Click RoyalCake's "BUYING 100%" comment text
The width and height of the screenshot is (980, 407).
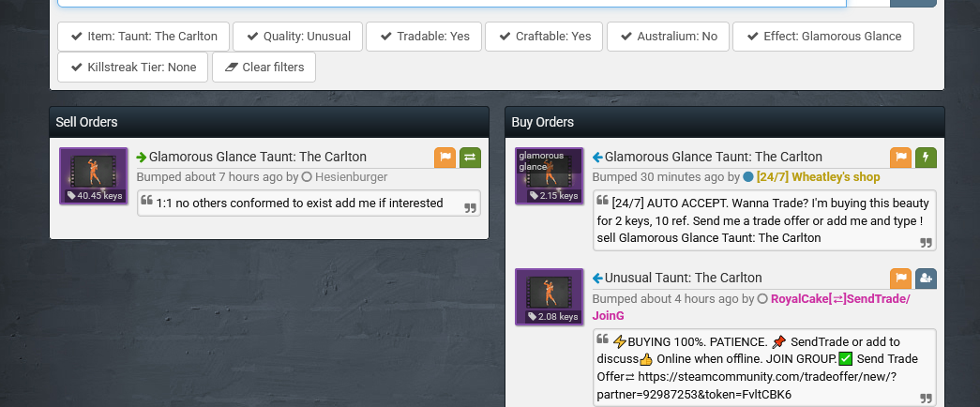(764, 368)
